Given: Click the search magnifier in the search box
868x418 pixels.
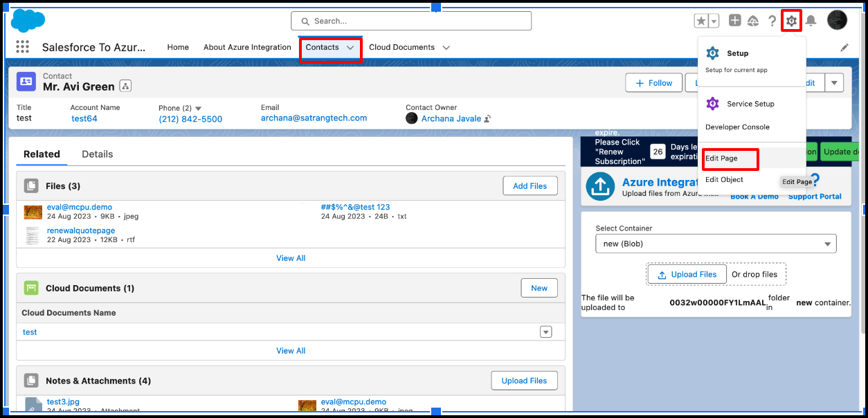Looking at the screenshot, I should click(x=305, y=21).
